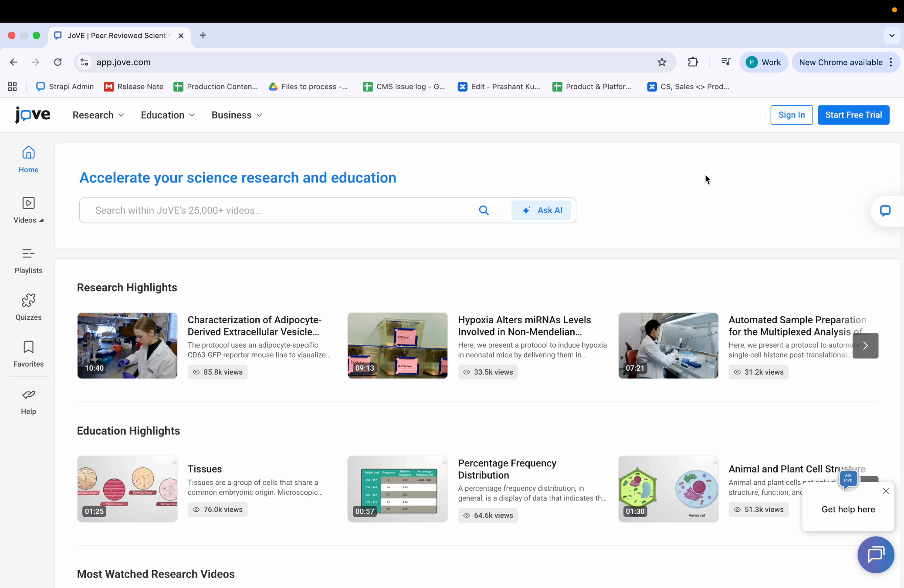
Task: Open the Playlists sidebar icon
Action: pyautogui.click(x=28, y=254)
